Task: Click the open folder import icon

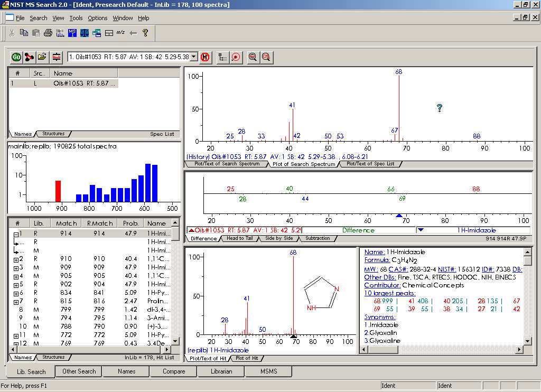Action: tap(42, 57)
